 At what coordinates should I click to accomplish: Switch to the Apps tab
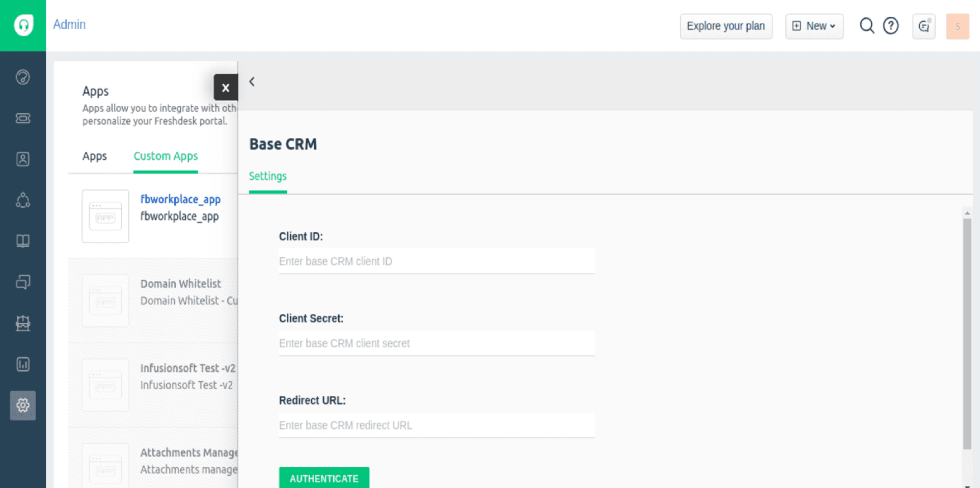[94, 156]
